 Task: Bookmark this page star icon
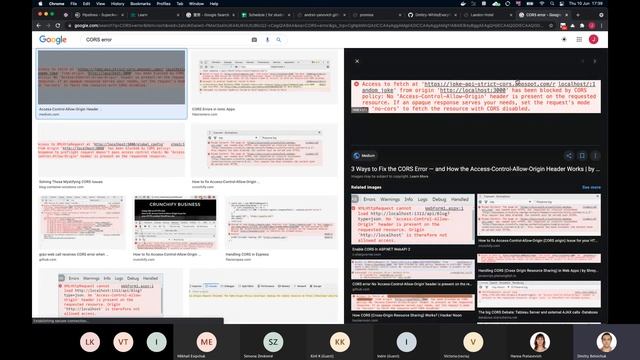point(551,25)
